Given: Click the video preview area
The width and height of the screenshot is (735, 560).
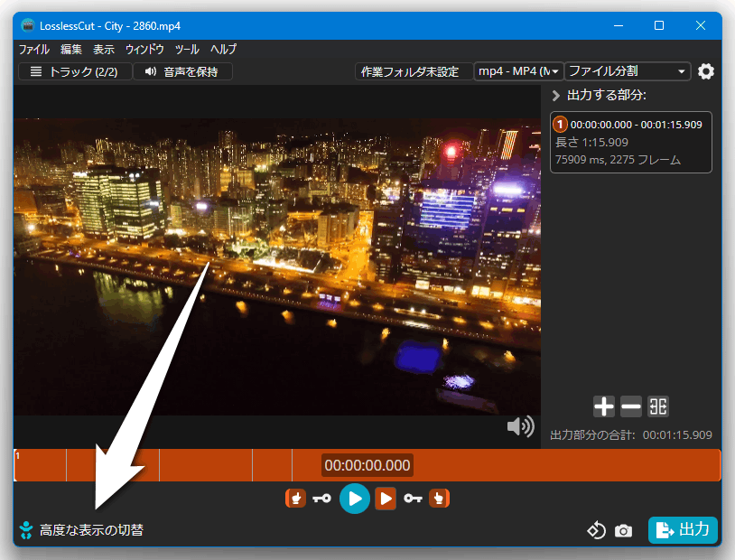Looking at the screenshot, I should coord(277,266).
